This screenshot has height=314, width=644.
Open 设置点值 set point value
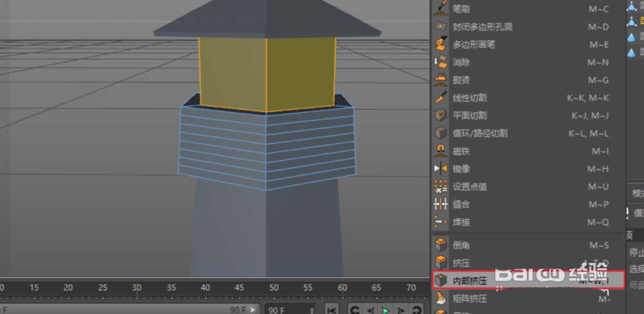tap(528, 186)
